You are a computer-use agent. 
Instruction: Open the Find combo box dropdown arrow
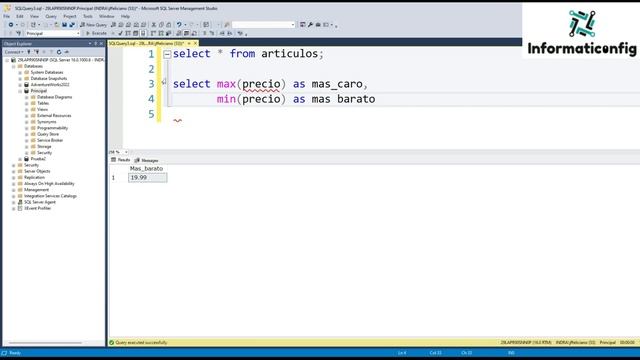[x=293, y=25]
